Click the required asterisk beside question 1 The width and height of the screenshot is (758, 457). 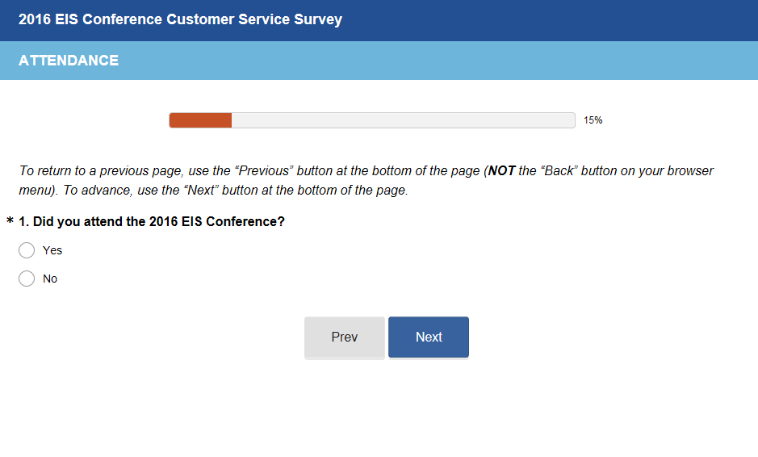[x=10, y=222]
